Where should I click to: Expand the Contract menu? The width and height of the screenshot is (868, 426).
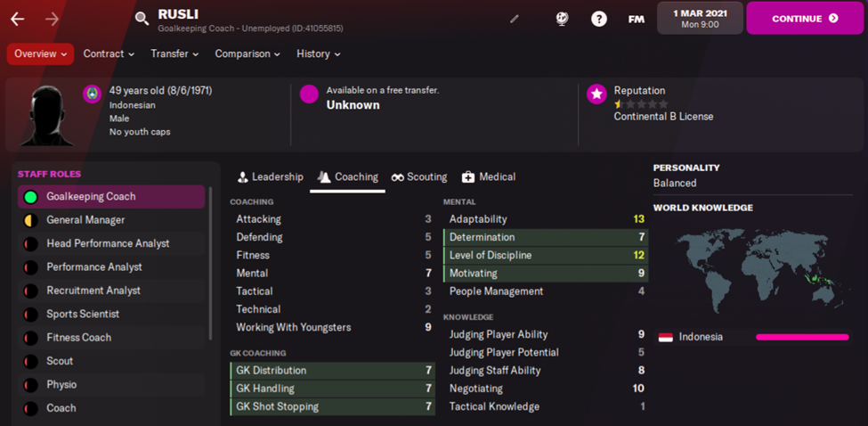(109, 53)
